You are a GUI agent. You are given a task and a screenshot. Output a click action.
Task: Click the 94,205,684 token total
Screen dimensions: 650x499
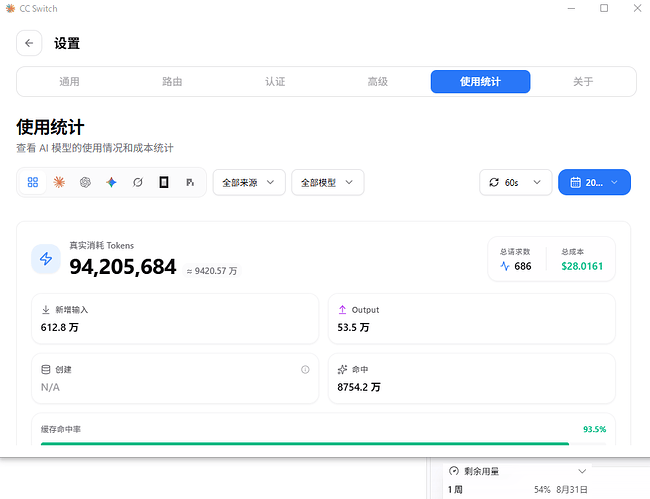click(x=123, y=266)
